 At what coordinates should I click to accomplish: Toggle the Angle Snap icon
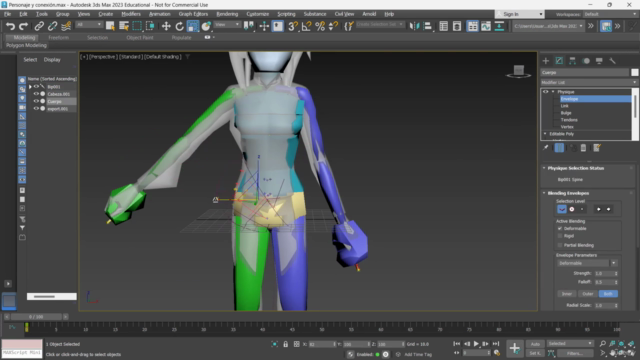click(x=307, y=26)
